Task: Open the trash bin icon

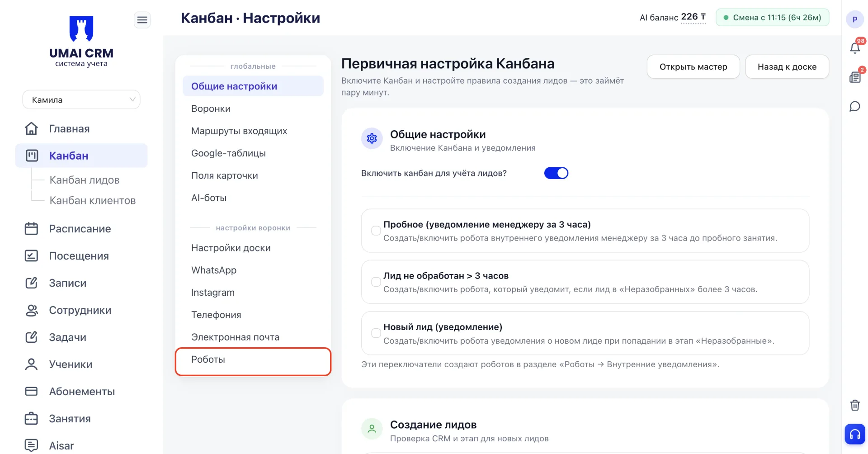Action: click(854, 405)
